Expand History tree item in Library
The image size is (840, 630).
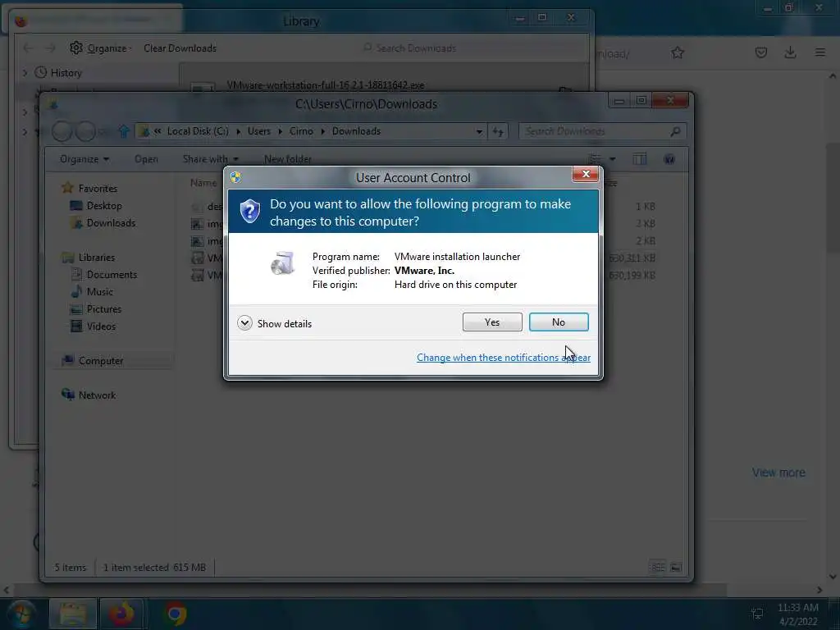tap(25, 72)
